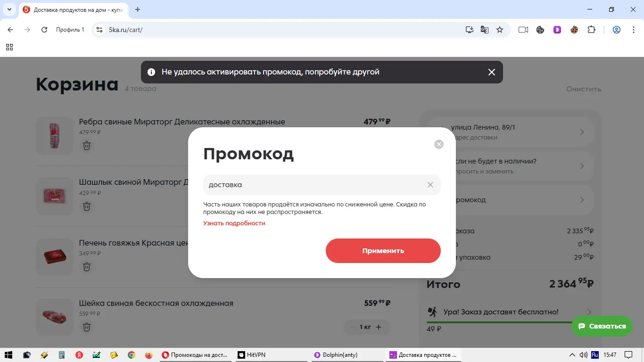
Task: Open the Windows Start menu
Action: point(8,355)
